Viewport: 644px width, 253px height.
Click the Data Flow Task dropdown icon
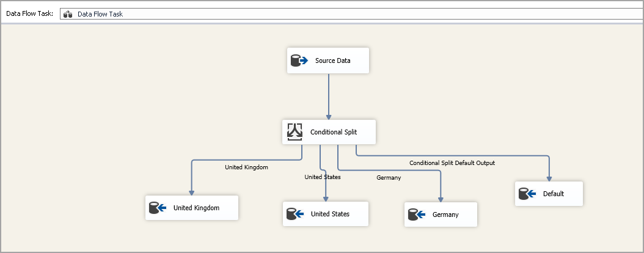click(68, 14)
